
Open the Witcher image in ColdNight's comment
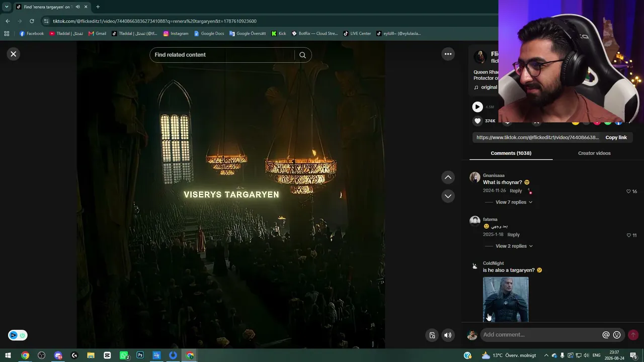point(506,299)
